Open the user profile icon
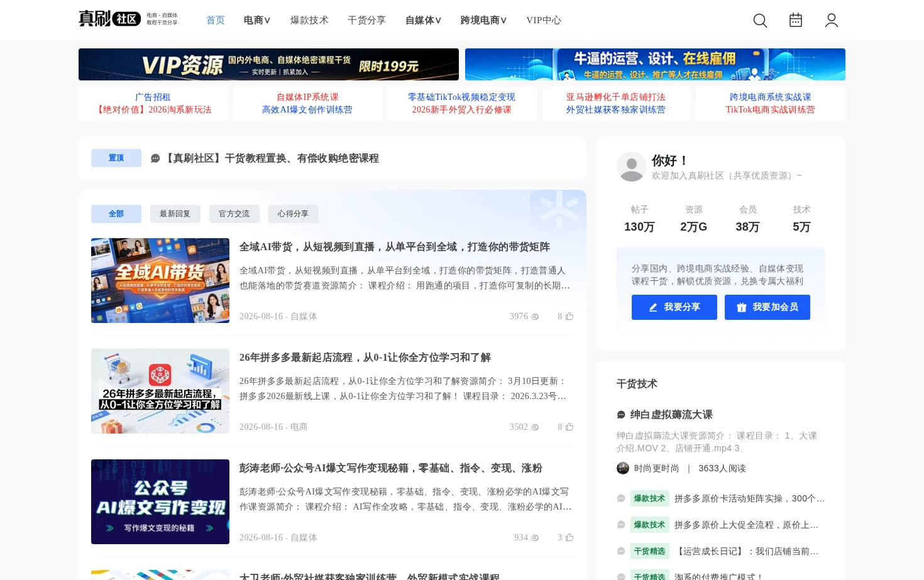The image size is (924, 580). coord(832,21)
